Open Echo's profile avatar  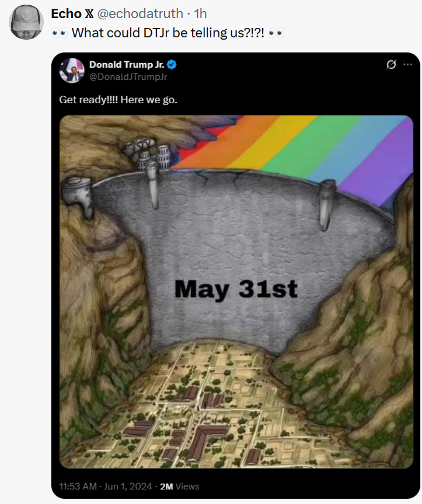[26, 22]
